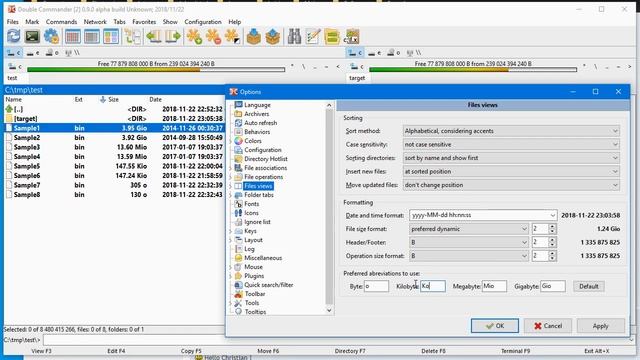Image resolution: width=640 pixels, height=360 pixels.
Task: Click the last toolbar icon after sync
Action: point(351,37)
